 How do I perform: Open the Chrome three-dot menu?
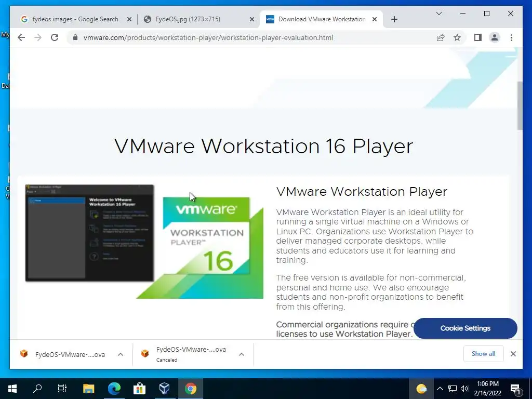pos(511,37)
